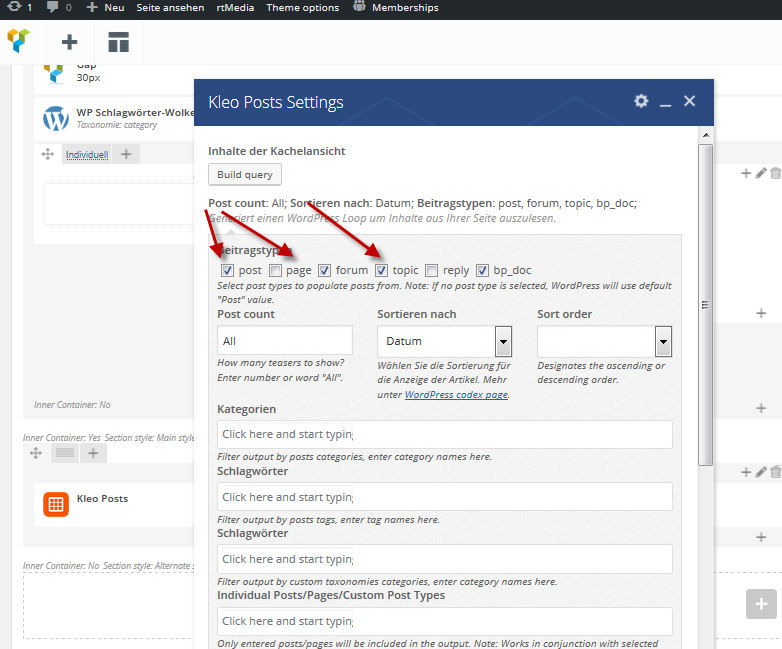The image size is (782, 649).
Task: Click the Memberships icon in admin bar
Action: (x=359, y=6)
